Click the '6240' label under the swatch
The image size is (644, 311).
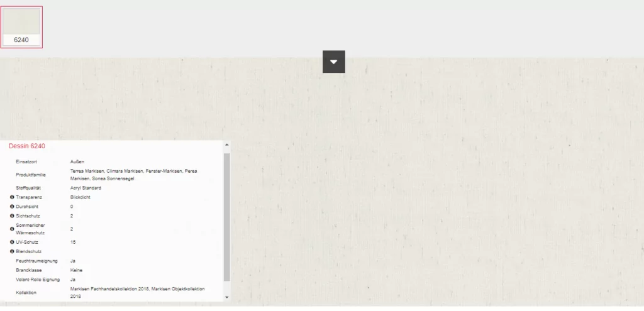(21, 40)
